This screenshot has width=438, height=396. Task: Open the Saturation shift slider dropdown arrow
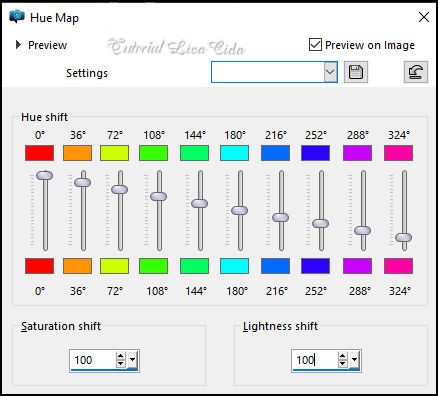click(x=132, y=360)
